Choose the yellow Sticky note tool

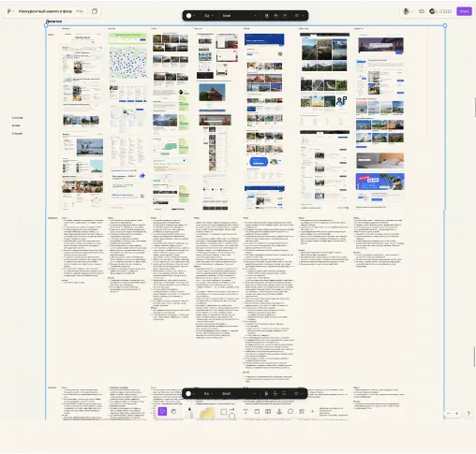[207, 413]
